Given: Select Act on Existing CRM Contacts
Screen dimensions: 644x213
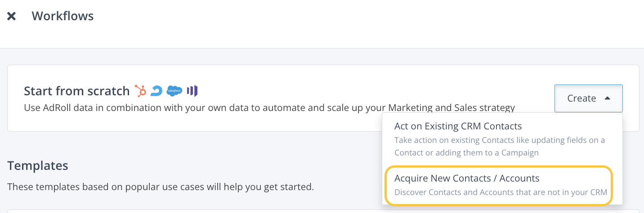Looking at the screenshot, I should pos(458,126).
